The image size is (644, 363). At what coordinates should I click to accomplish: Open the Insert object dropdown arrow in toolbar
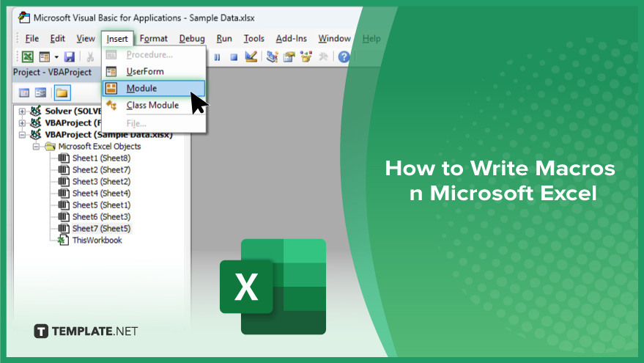tap(56, 56)
